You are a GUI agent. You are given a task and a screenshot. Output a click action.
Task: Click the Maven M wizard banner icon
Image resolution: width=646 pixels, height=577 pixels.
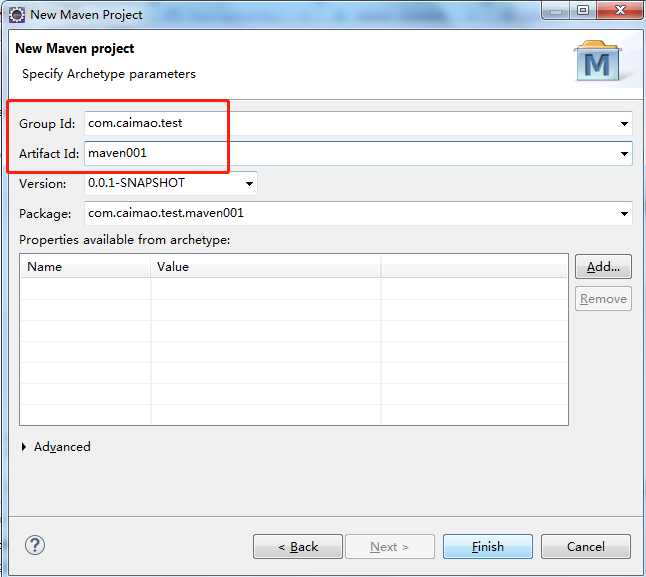(598, 61)
